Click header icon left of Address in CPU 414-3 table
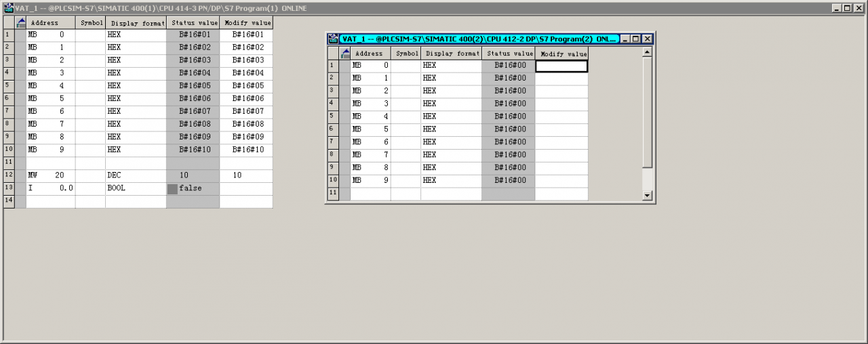Screen dimensions: 868x344 click(x=20, y=23)
